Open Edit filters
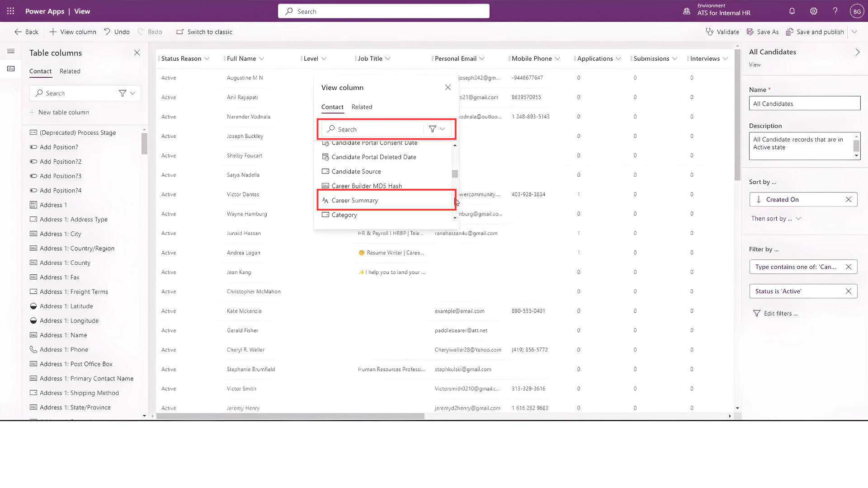The height and width of the screenshot is (488, 868). (775, 314)
